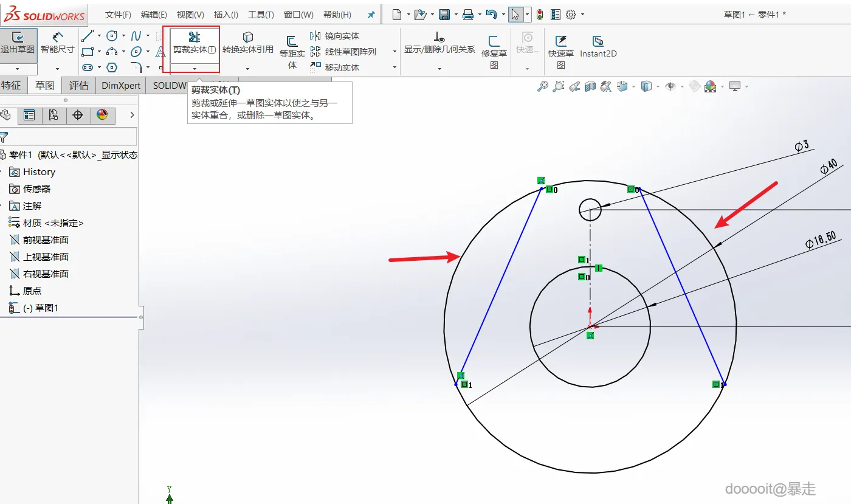The image size is (851, 504).
Task: Click the Undo icon
Action: coord(492,15)
